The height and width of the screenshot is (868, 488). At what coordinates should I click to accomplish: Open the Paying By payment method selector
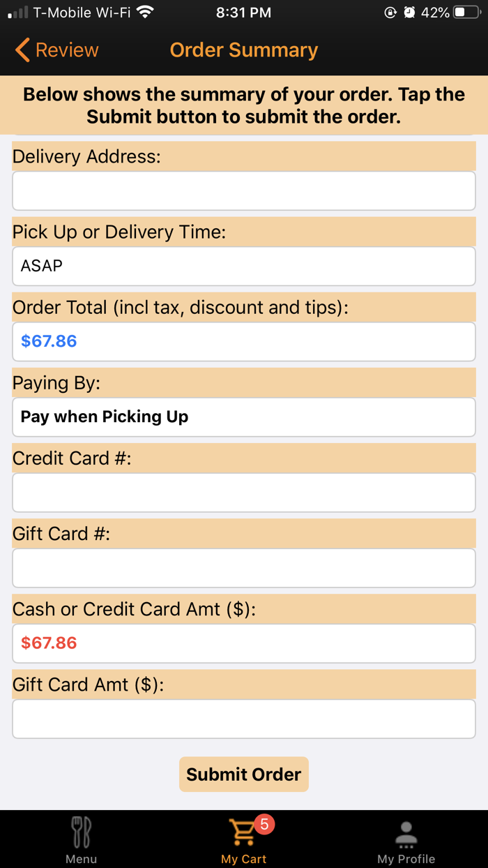pos(243,417)
